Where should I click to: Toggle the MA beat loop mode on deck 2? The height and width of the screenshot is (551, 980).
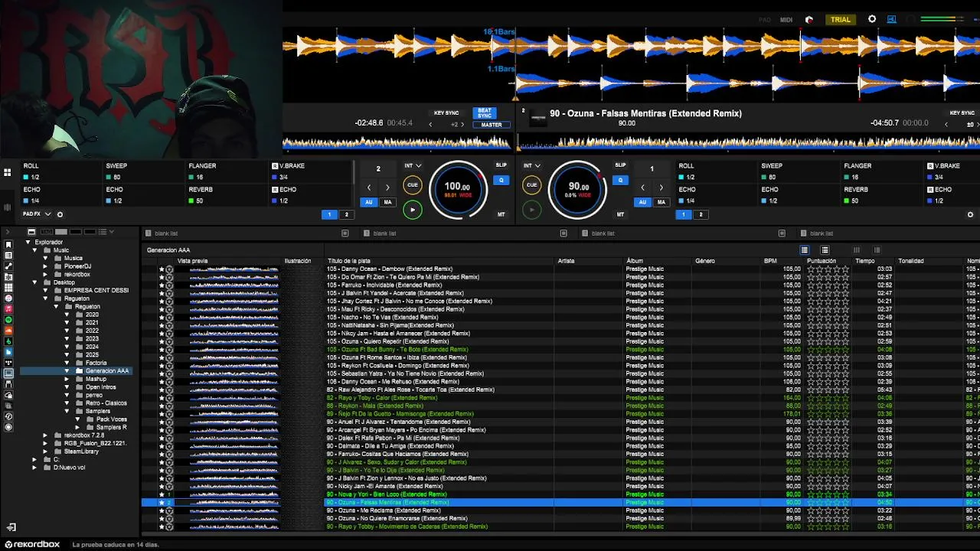point(661,202)
